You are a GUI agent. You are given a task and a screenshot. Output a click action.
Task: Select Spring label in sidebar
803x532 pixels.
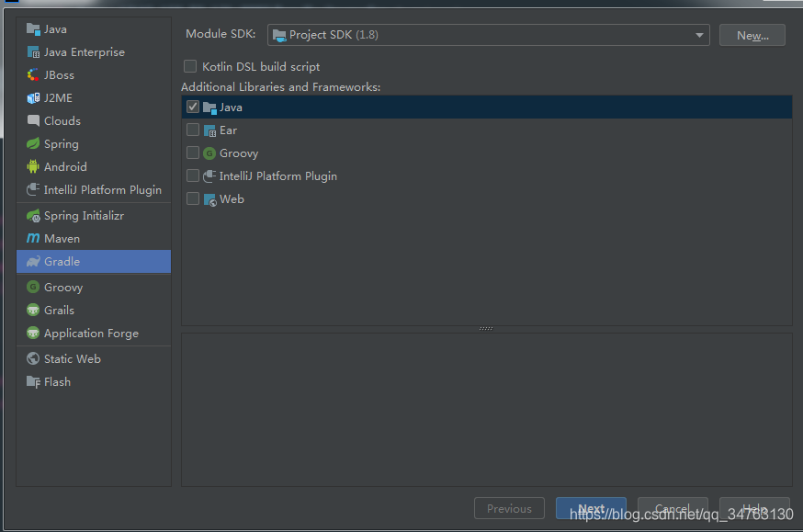tap(61, 144)
